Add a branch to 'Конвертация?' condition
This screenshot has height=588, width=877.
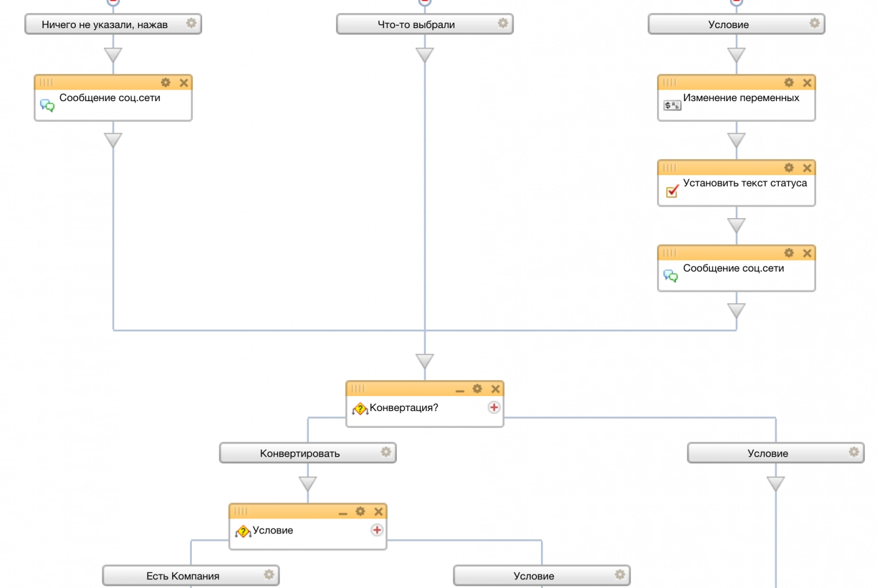click(x=494, y=407)
